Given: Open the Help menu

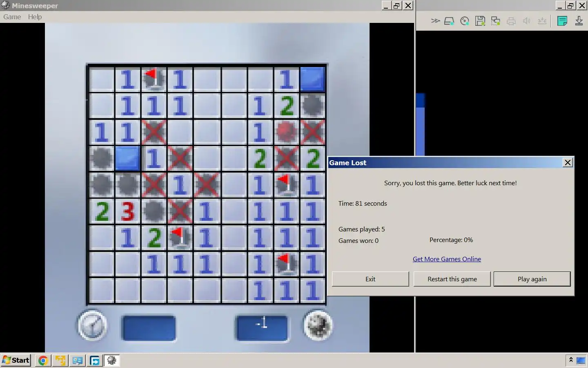Looking at the screenshot, I should [35, 17].
